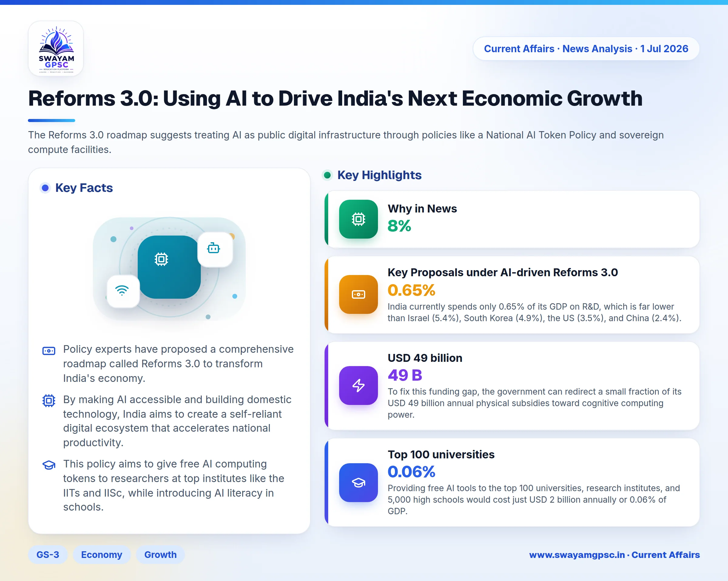Click the orange 0.65% value
The width and height of the screenshot is (728, 581).
[x=411, y=290]
